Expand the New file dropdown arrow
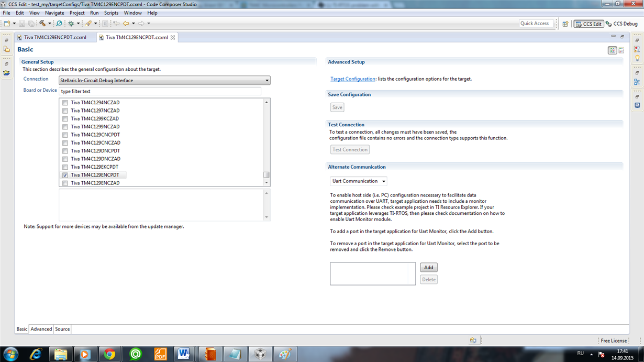The width and height of the screenshot is (644, 362). pyautogui.click(x=14, y=24)
